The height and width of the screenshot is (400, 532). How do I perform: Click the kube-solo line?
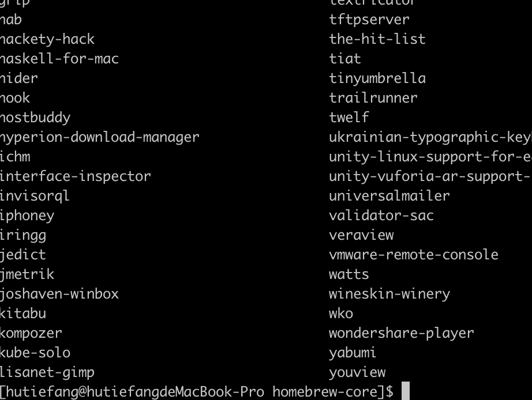tap(36, 353)
